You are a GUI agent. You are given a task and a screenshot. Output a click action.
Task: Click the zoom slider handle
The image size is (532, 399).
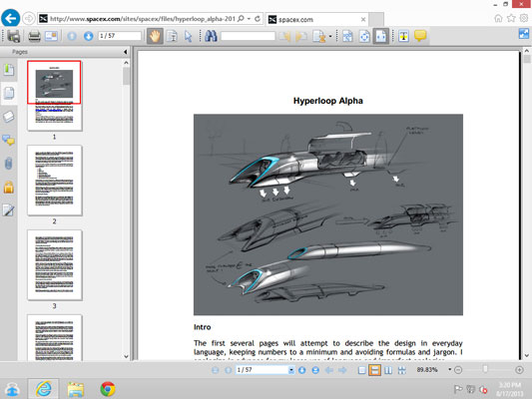coord(485,369)
